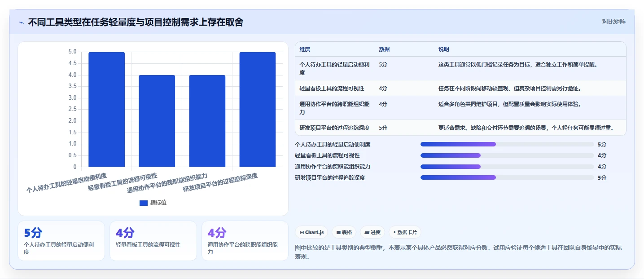Click table cell 通用协作平台的跨职能组织能力
This screenshot has height=279, width=644.
click(335, 108)
